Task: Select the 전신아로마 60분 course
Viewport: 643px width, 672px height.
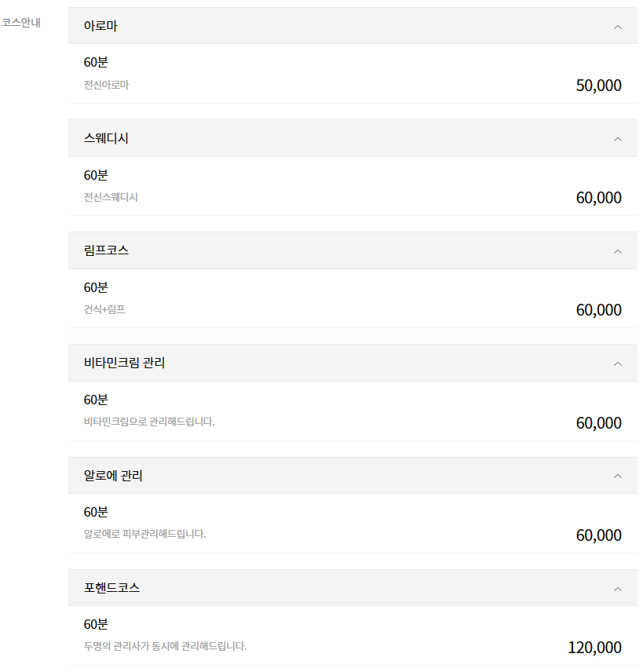Action: point(106,85)
